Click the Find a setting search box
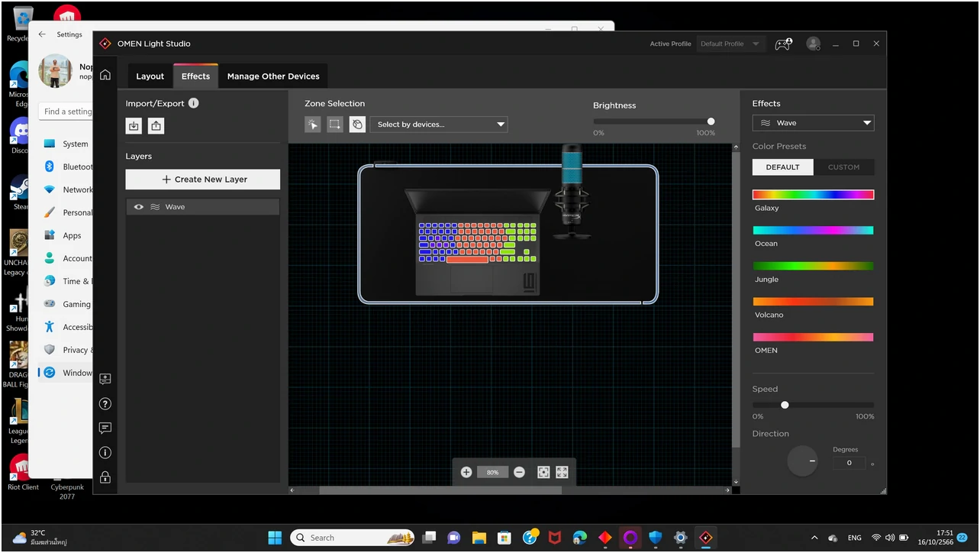The height and width of the screenshot is (553, 980). point(66,112)
